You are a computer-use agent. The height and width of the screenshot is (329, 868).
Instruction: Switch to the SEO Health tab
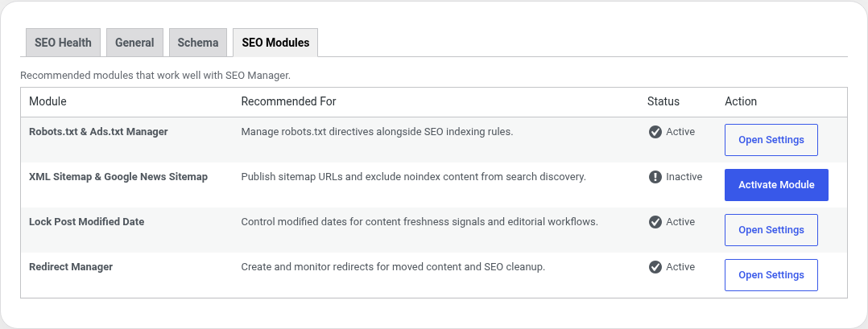[x=63, y=43]
